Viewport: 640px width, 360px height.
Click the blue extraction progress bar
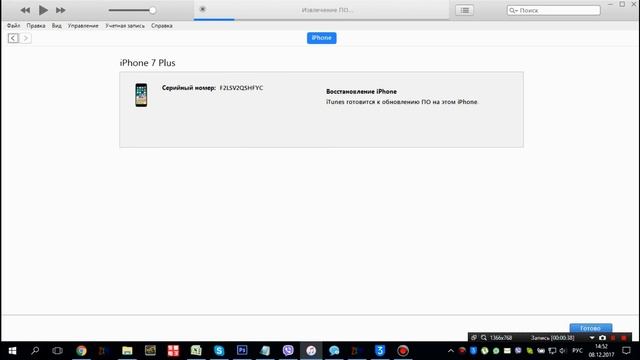[x=214, y=19]
